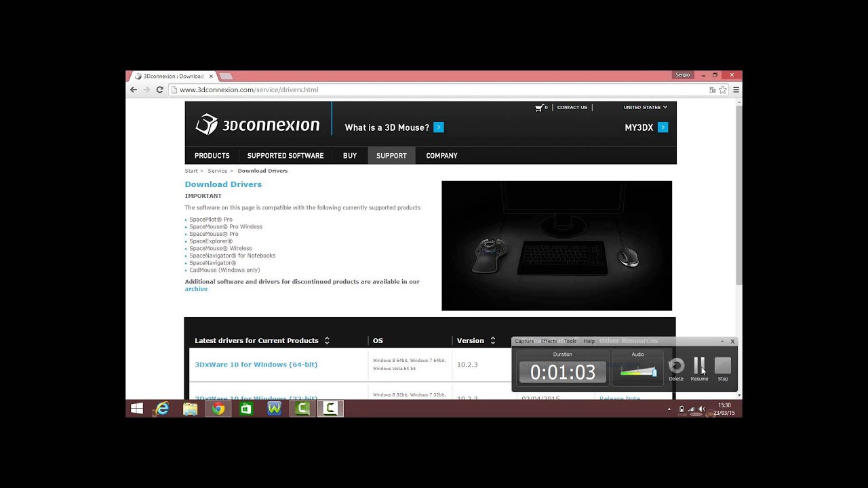
Task: Download 3DxWare 10 for Windows (64-bit)
Action: click(x=256, y=365)
